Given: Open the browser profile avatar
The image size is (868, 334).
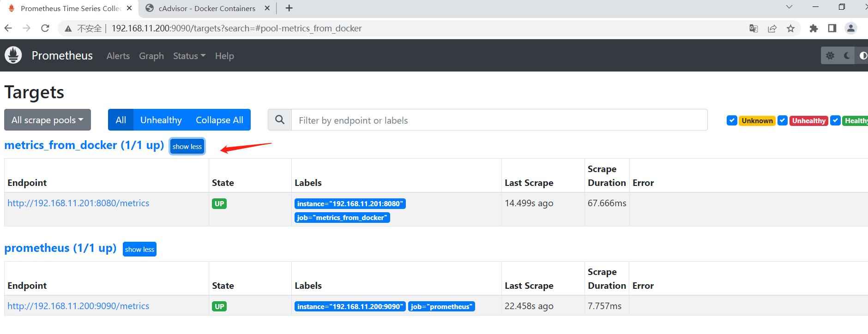Looking at the screenshot, I should tap(851, 28).
